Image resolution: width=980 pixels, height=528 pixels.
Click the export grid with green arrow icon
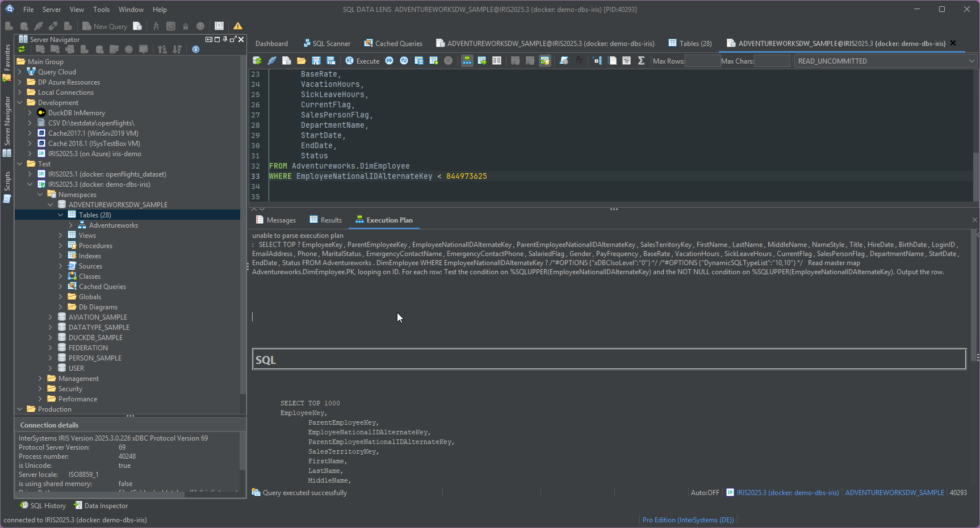(x=482, y=61)
